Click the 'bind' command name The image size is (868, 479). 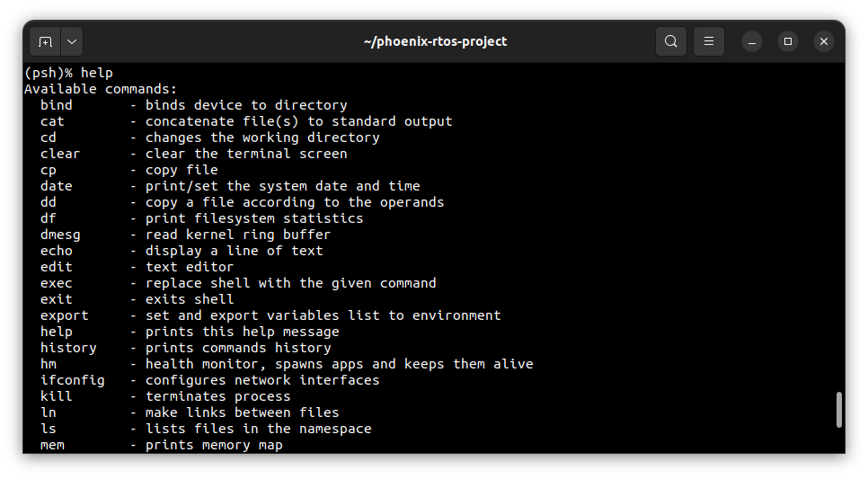pyautogui.click(x=57, y=105)
